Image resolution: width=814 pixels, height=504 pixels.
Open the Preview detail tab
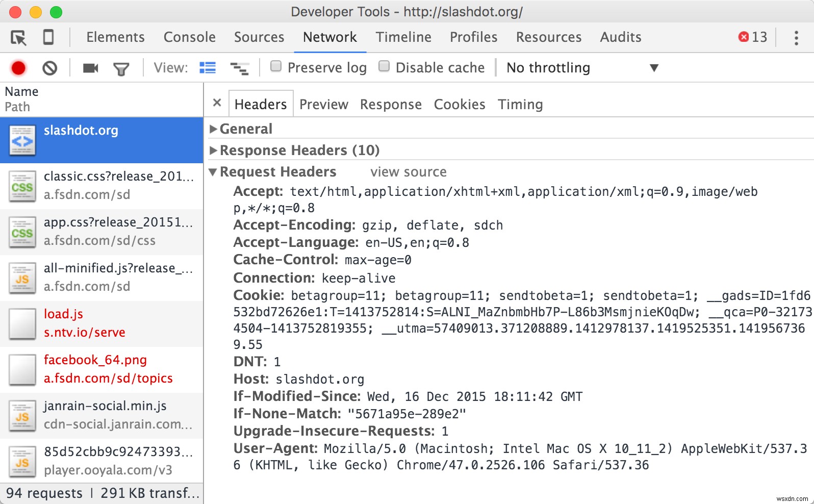tap(324, 104)
